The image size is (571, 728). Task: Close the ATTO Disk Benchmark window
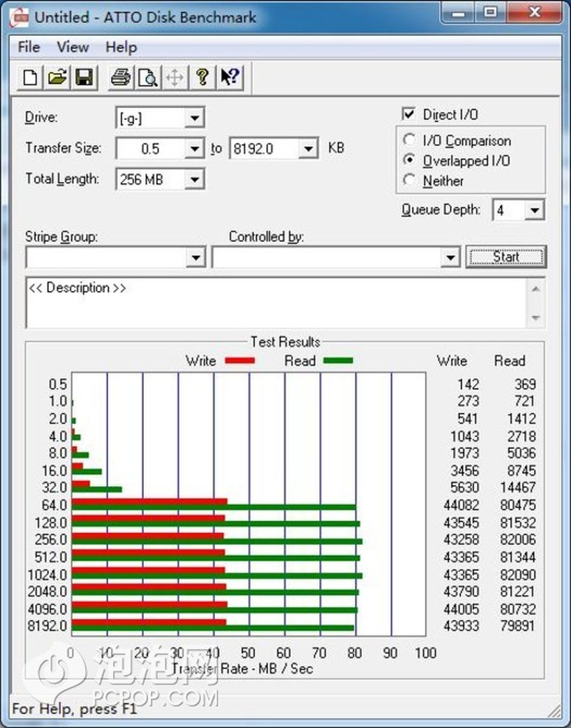[x=534, y=13]
